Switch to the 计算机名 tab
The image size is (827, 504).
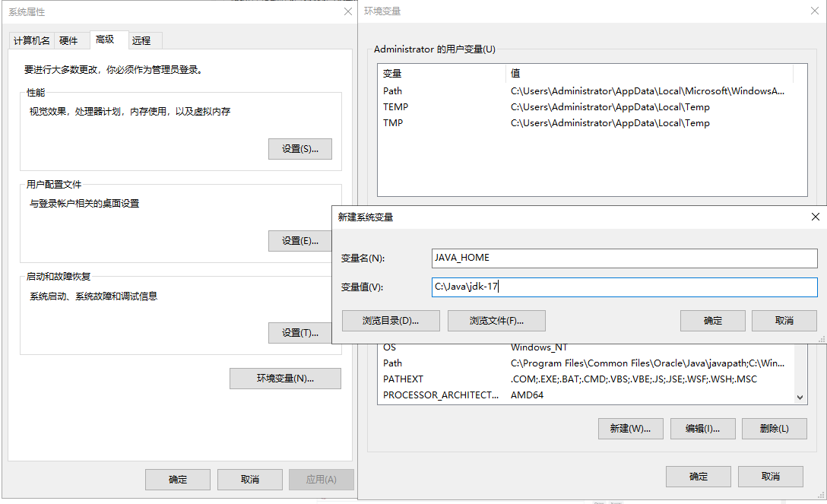tap(32, 40)
